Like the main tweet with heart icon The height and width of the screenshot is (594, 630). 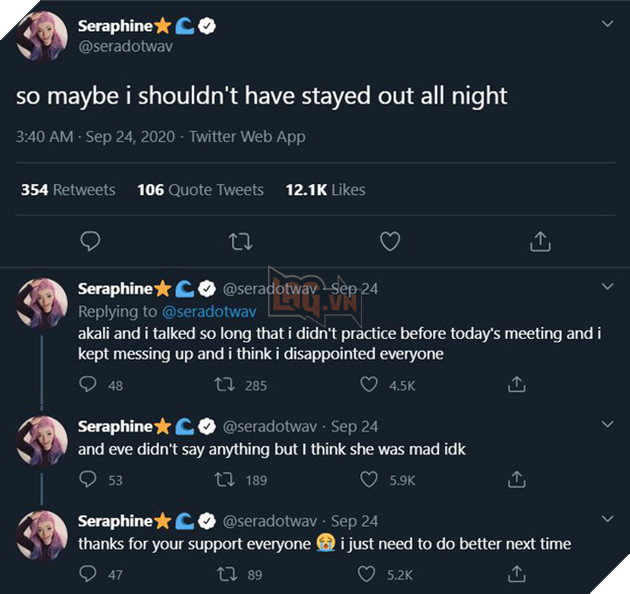pos(390,241)
